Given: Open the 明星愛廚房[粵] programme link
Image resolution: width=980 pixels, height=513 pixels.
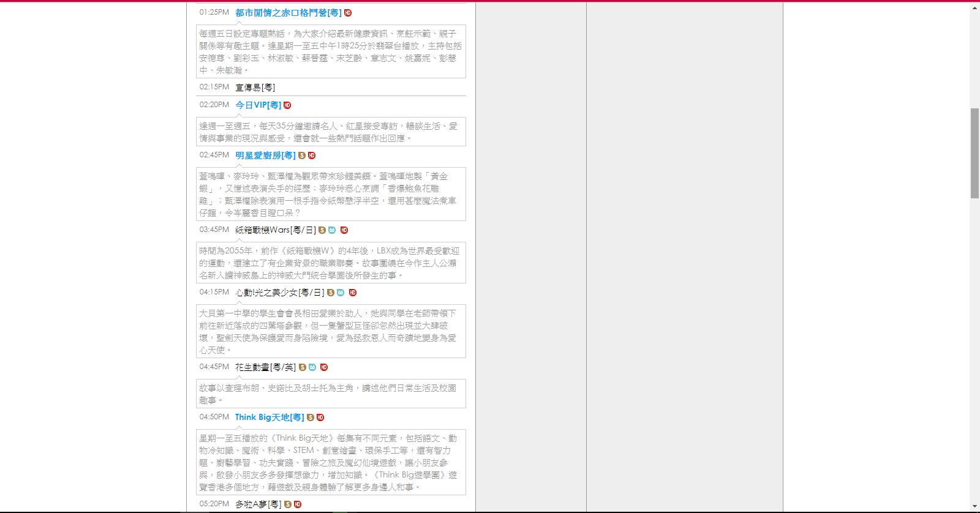Looking at the screenshot, I should pos(265,155).
